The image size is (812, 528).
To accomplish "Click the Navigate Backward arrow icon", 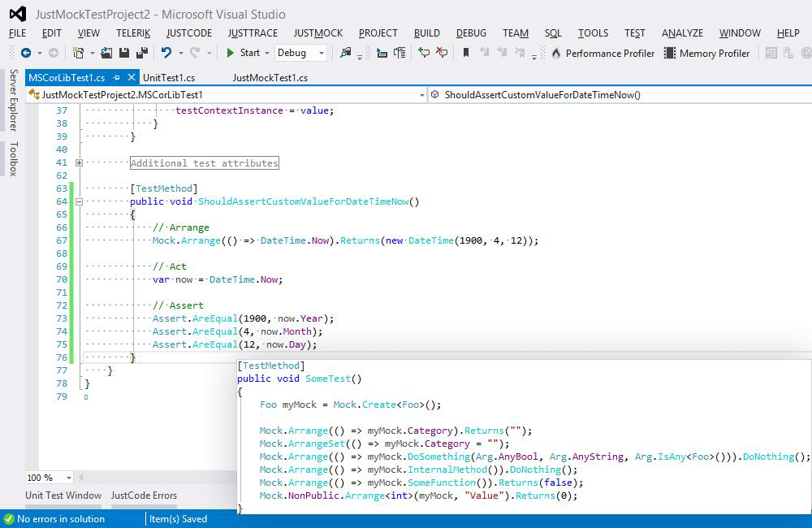I will [25, 52].
